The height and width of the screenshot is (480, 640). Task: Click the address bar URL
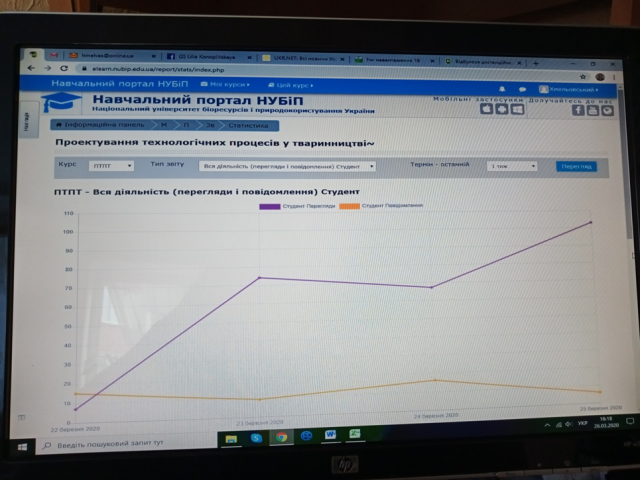(x=158, y=69)
